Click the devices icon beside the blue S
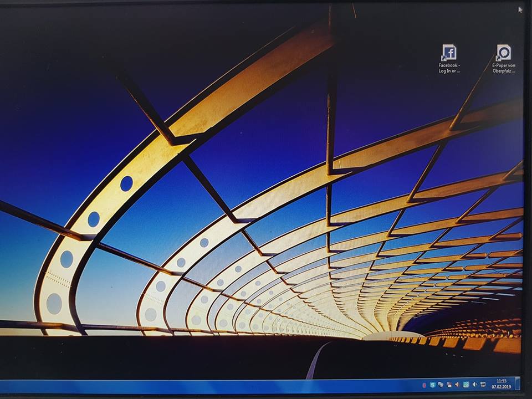532x399 pixels. point(441,384)
